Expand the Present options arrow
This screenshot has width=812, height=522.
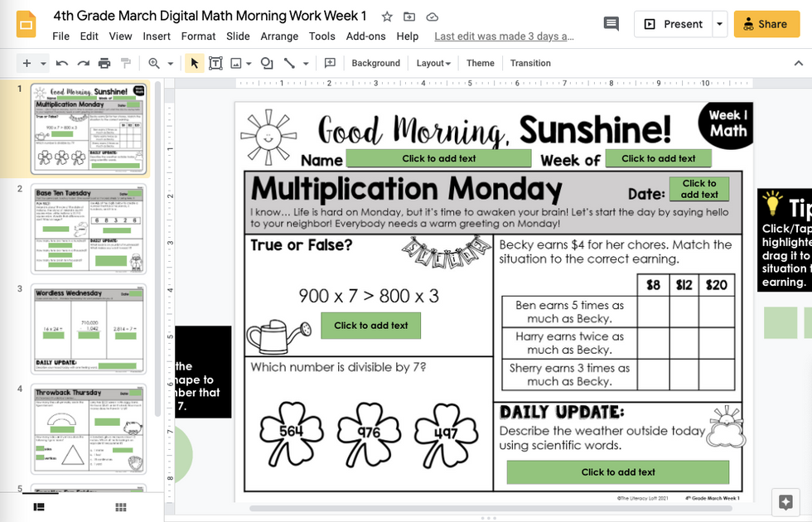(718, 24)
